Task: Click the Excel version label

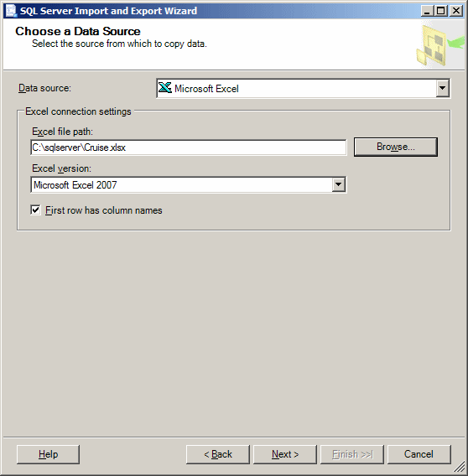Action: (62, 168)
